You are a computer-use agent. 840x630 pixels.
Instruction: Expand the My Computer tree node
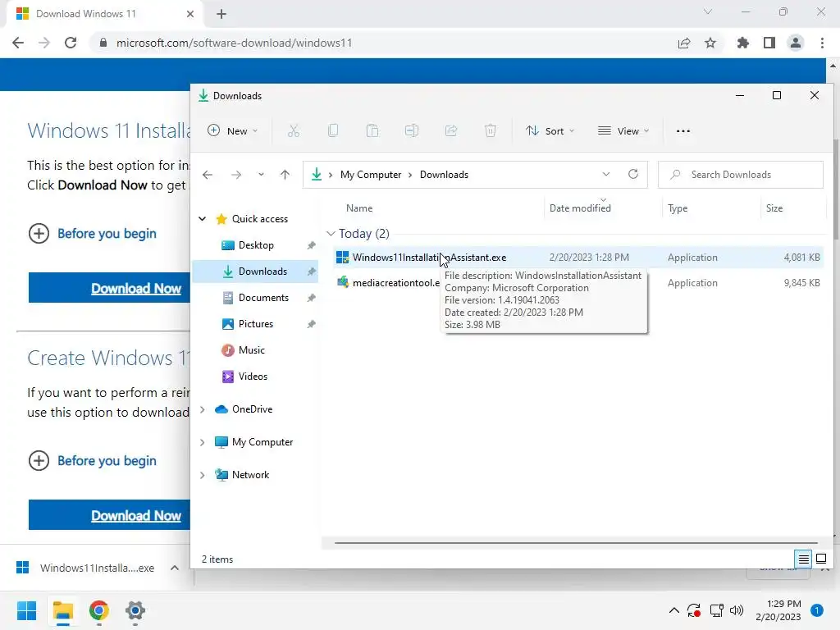[x=203, y=442]
